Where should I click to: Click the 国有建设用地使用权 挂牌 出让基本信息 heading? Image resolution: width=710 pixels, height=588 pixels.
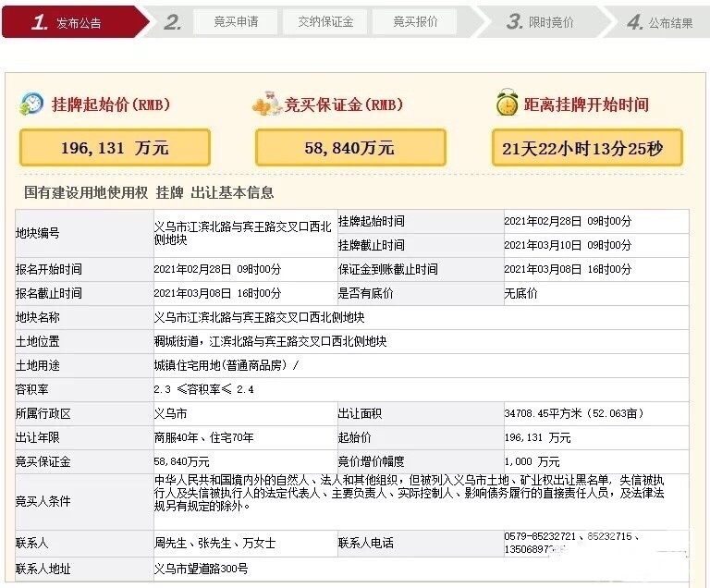click(x=149, y=192)
